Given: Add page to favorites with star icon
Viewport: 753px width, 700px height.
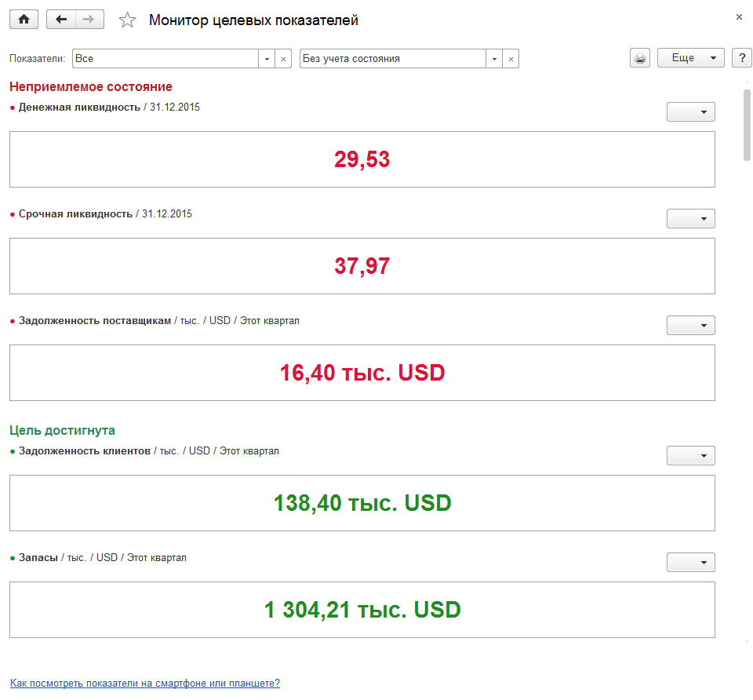Looking at the screenshot, I should 127,20.
